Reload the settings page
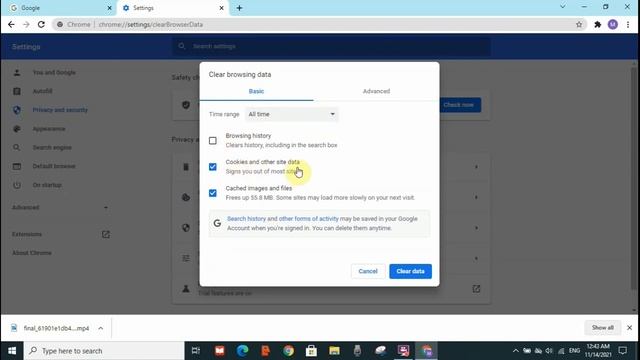The height and width of the screenshot is (360, 640). tap(41, 24)
